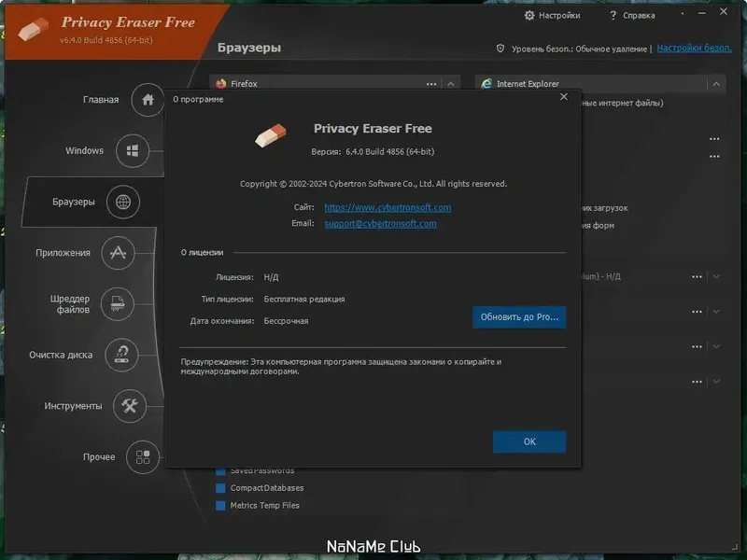Click the Браузеры globe icon
Viewport: 747px width, 560px height.
coord(123,202)
